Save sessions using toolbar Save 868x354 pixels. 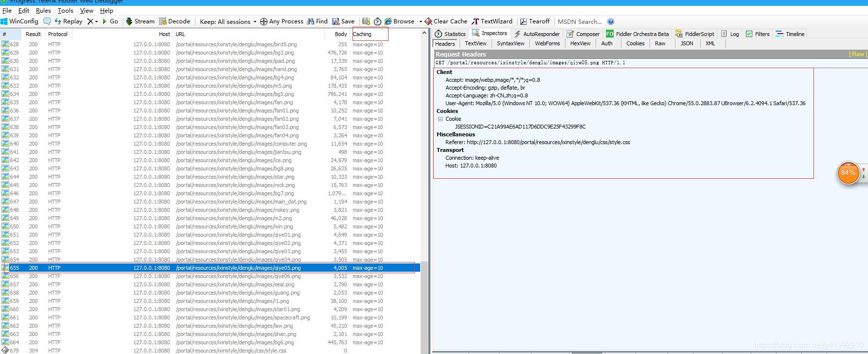pos(343,21)
